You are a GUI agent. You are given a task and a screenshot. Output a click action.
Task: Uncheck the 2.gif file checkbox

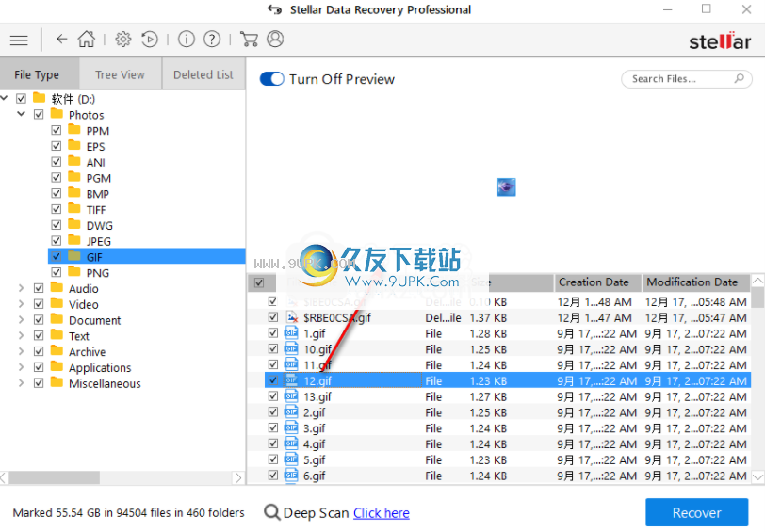tap(272, 412)
